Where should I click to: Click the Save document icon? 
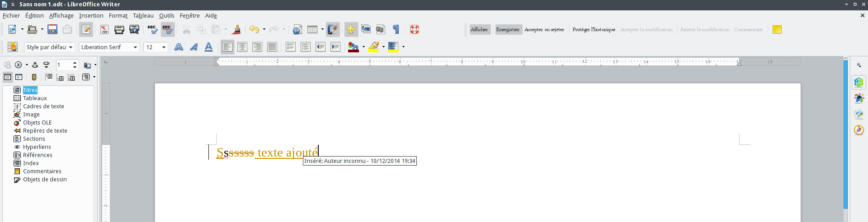pyautogui.click(x=52, y=29)
